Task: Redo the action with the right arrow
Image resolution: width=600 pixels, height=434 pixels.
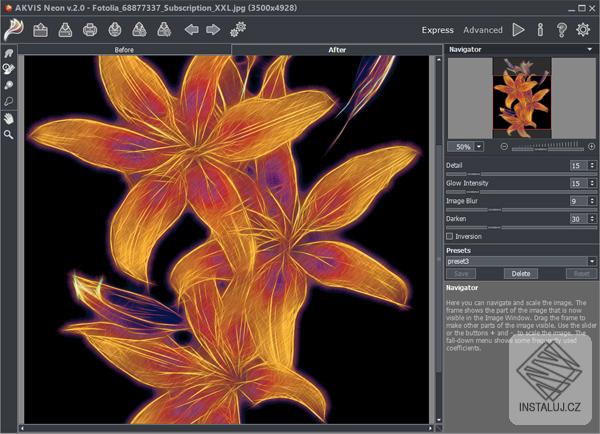Action: (213, 30)
